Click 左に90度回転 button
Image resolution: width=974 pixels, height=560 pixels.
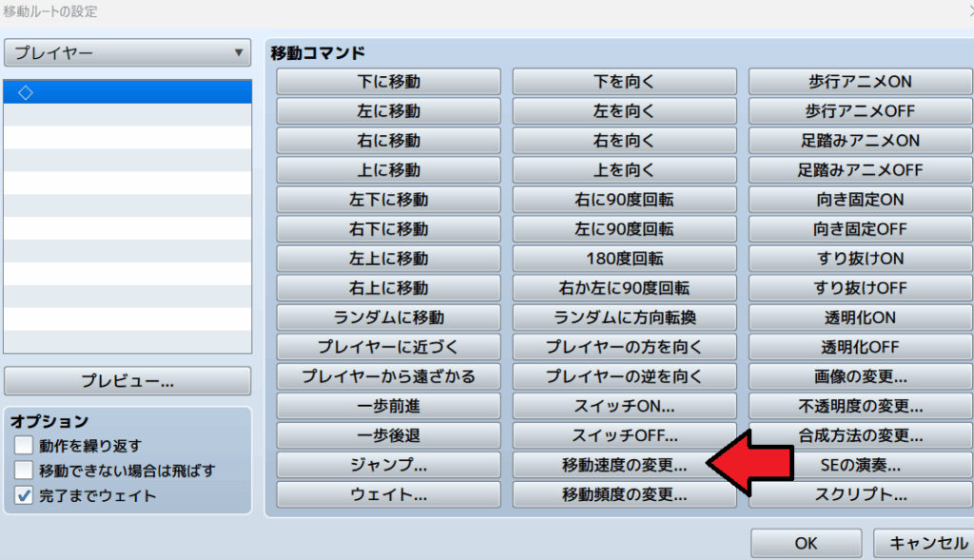[625, 229]
